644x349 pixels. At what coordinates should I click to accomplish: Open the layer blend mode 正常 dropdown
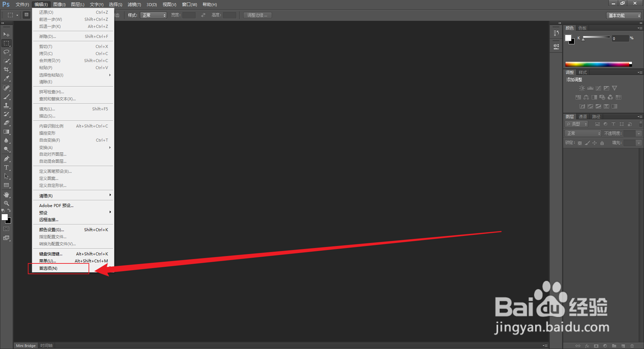point(583,134)
